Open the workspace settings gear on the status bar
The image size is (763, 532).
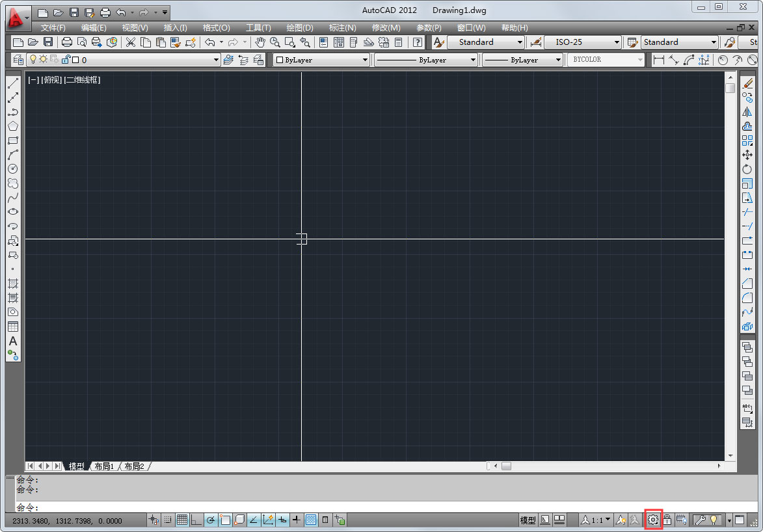[653, 520]
